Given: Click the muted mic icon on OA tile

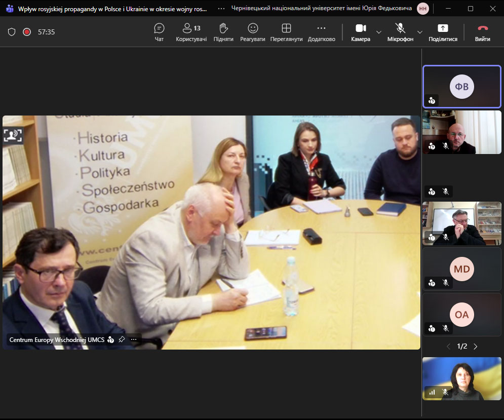Looking at the screenshot, I should click(x=446, y=328).
